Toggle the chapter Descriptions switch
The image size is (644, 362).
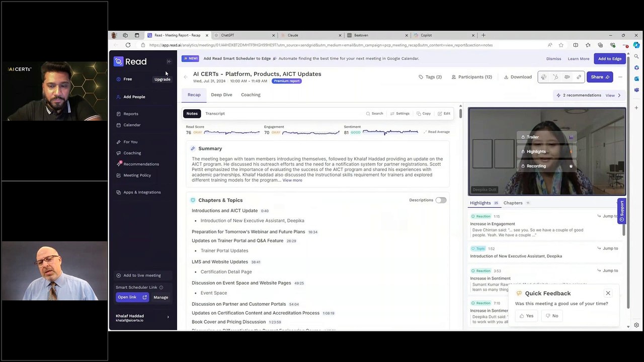pos(441,200)
